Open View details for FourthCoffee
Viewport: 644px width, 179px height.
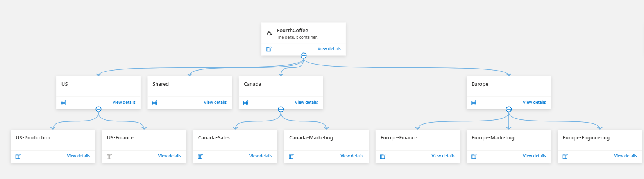(x=329, y=49)
